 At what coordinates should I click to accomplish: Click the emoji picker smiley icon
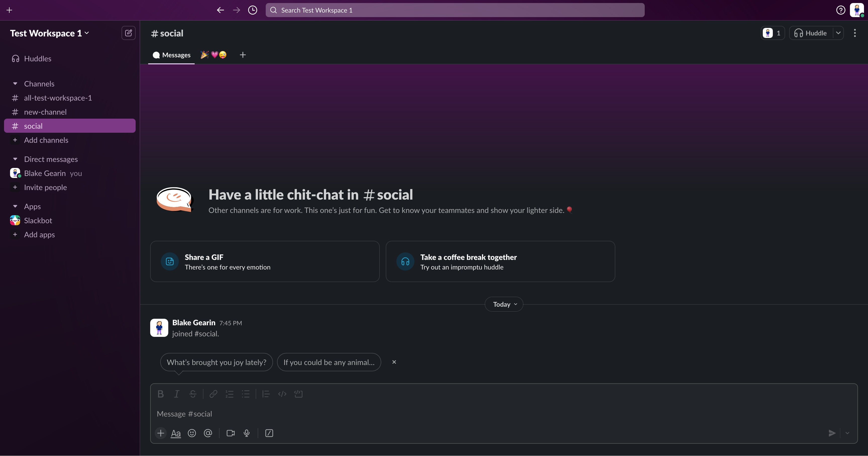point(192,433)
